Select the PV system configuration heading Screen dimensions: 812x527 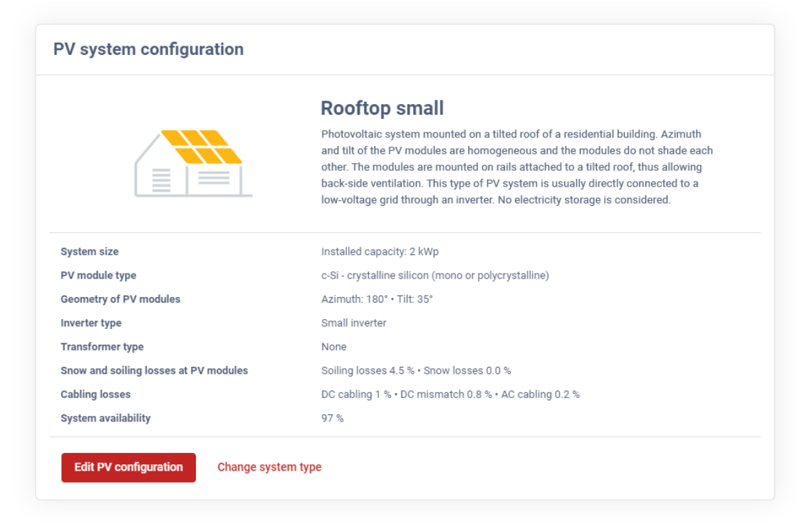click(149, 49)
